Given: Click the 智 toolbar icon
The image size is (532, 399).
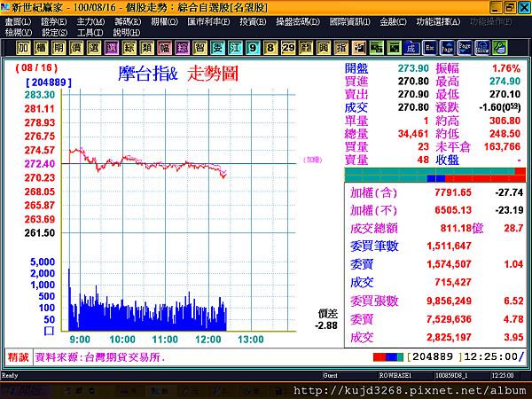Looking at the screenshot, I should point(199,48).
